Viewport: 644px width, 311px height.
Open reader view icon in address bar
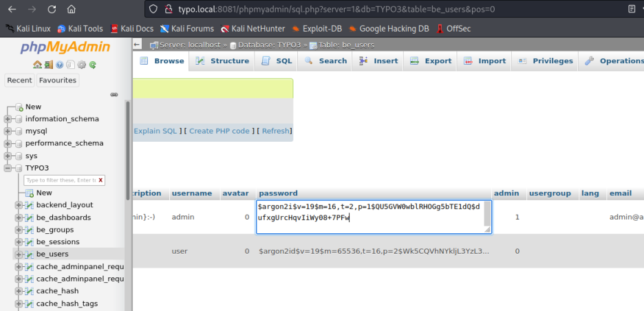(632, 9)
